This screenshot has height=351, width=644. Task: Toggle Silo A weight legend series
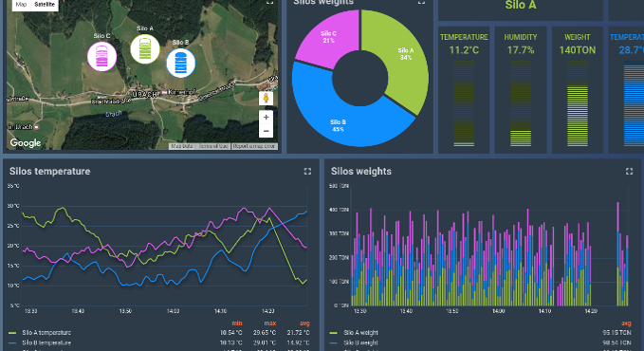tap(354, 333)
